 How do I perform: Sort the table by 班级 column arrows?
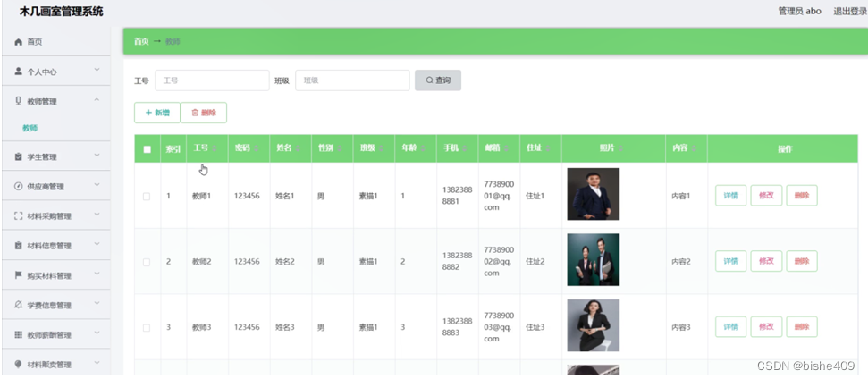381,148
